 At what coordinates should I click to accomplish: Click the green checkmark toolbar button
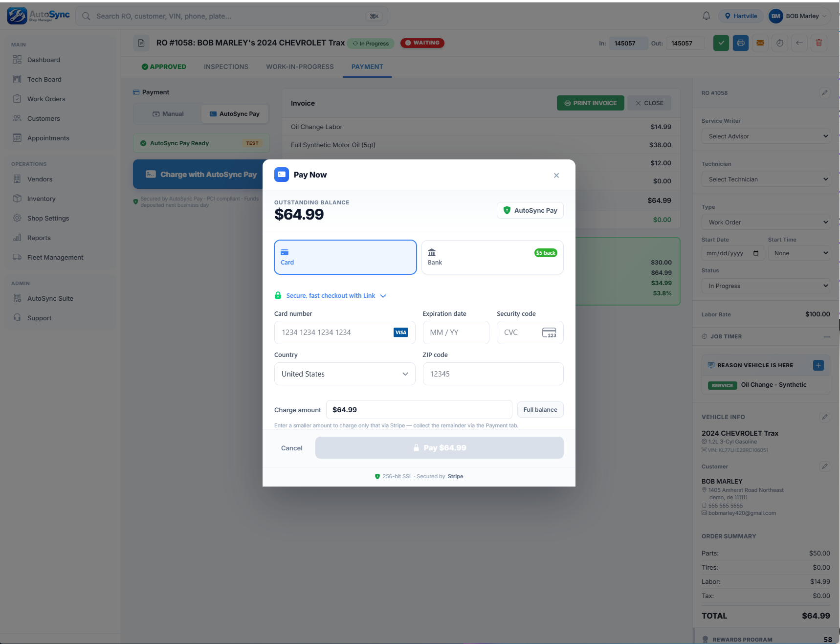point(721,43)
